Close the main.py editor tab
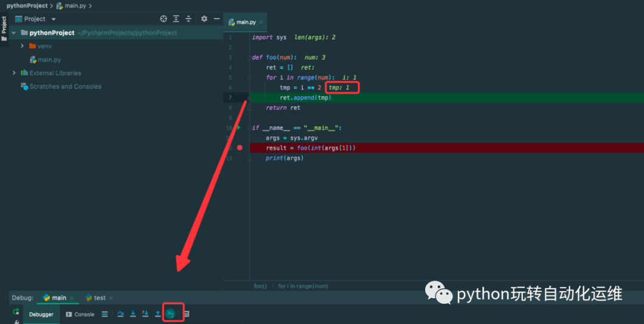This screenshot has width=644, height=324. tap(261, 22)
